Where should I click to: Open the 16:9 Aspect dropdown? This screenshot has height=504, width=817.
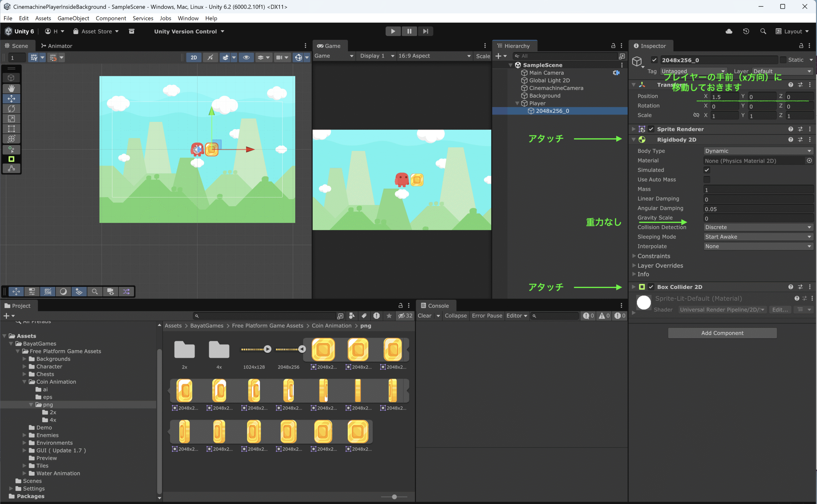pyautogui.click(x=434, y=56)
